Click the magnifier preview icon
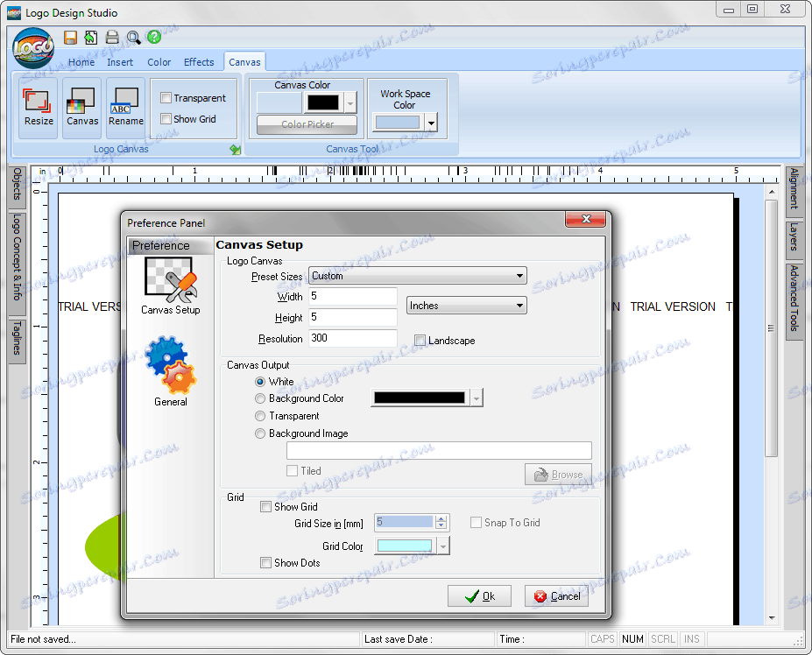Screen dimensions: 812x655 pyautogui.click(x=134, y=38)
